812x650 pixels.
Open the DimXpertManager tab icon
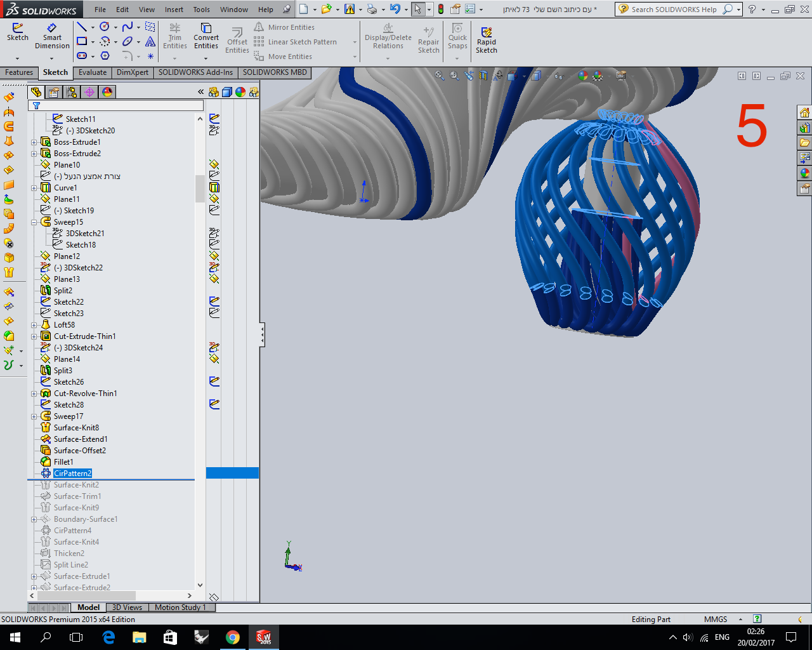click(89, 92)
